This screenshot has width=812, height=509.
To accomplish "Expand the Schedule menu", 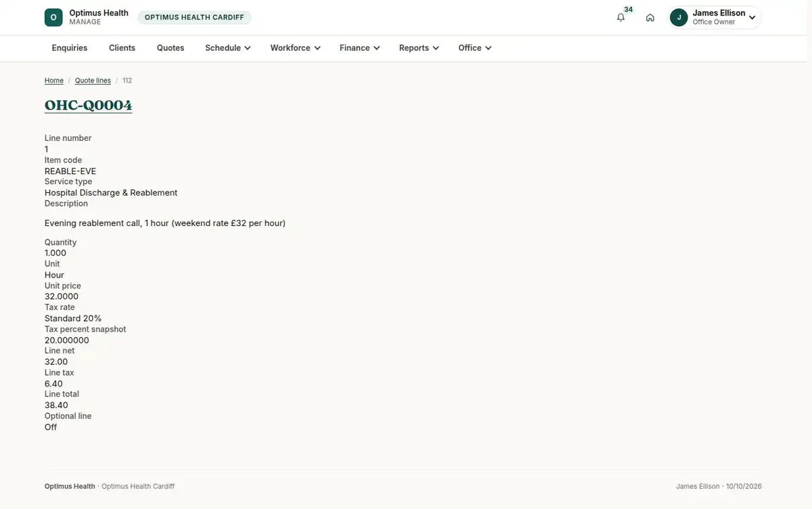I will click(x=228, y=48).
